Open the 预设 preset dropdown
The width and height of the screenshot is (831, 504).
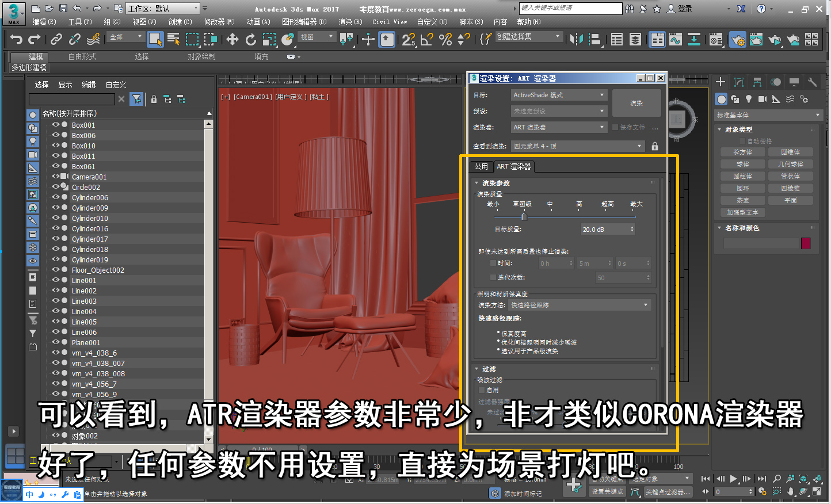(559, 111)
